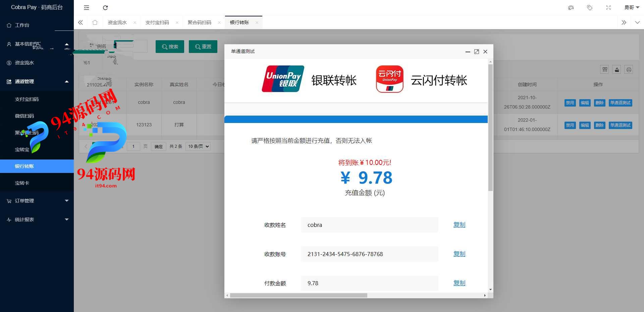Screen dimensions: 644x312
Task: Click 禁用 for the 123123 row
Action: point(570,125)
